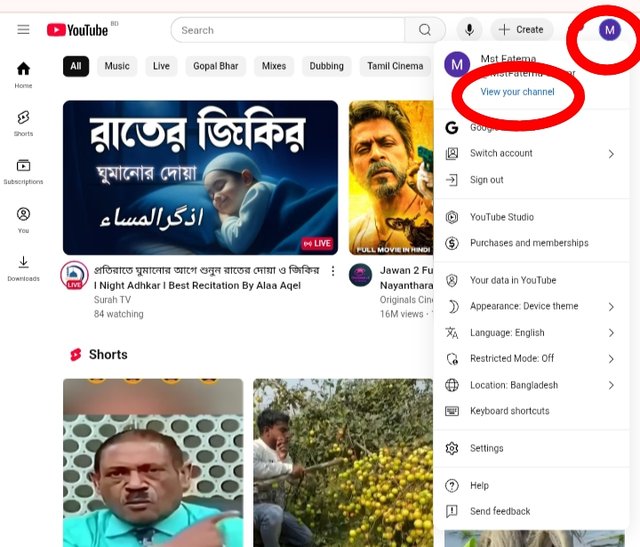The width and height of the screenshot is (640, 547).
Task: Click Send feedback menu item
Action: click(x=531, y=511)
